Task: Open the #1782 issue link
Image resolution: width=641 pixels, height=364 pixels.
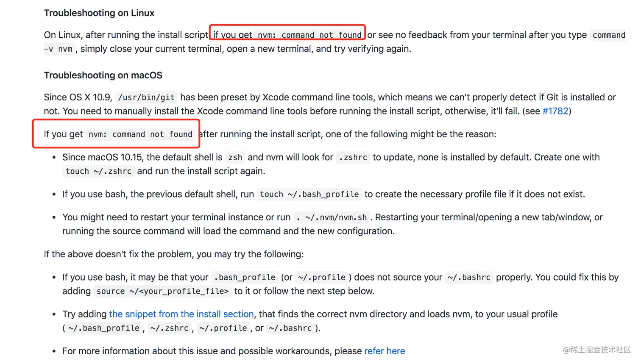Action: (555, 111)
